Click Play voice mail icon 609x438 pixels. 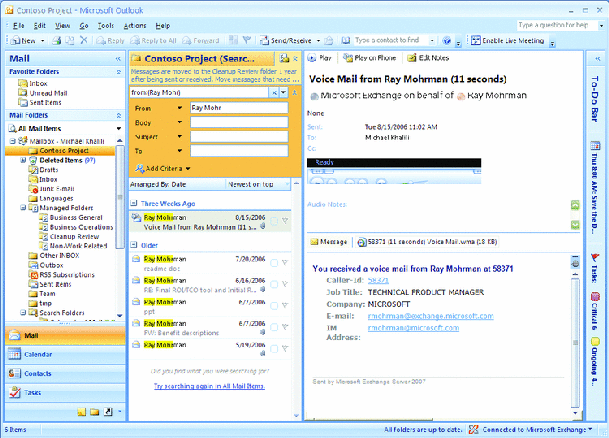point(320,58)
